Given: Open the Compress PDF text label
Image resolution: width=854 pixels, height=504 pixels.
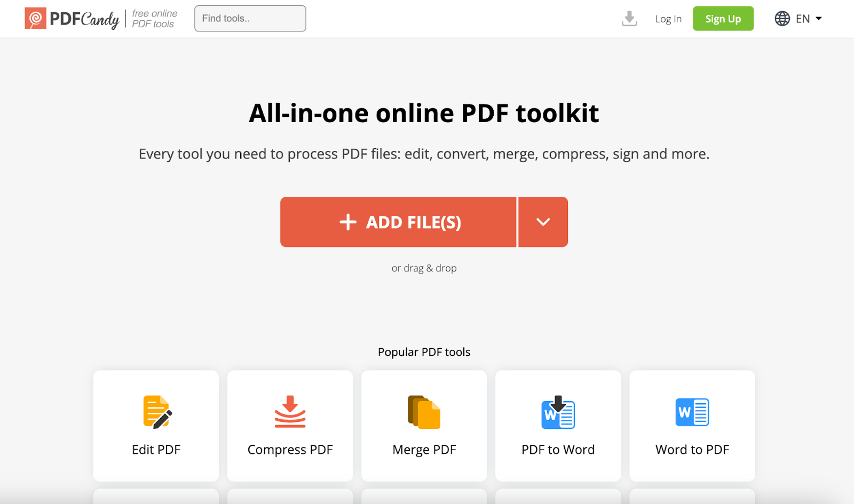Looking at the screenshot, I should click(x=290, y=450).
